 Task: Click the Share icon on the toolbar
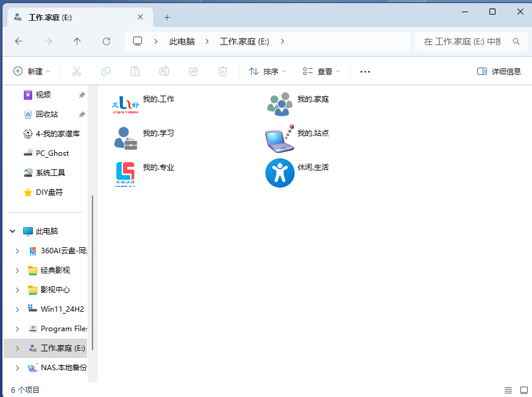tap(193, 71)
